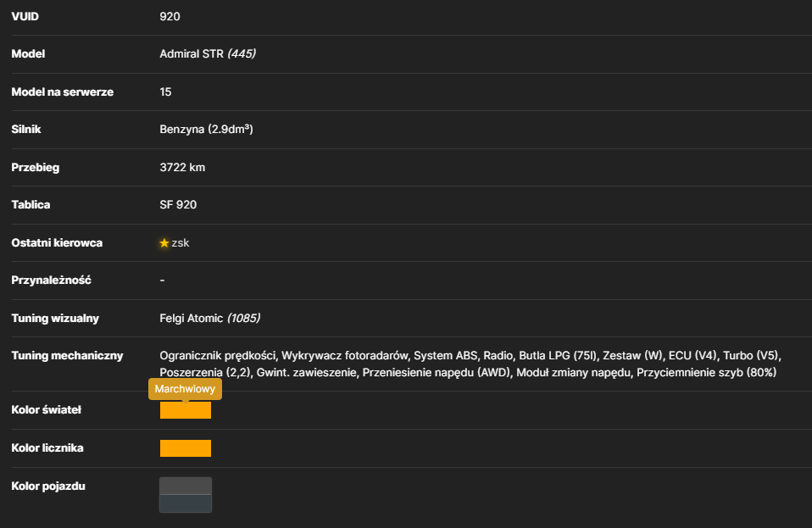The image size is (812, 528).
Task: Select mileage value 3722 km
Action: point(182,168)
